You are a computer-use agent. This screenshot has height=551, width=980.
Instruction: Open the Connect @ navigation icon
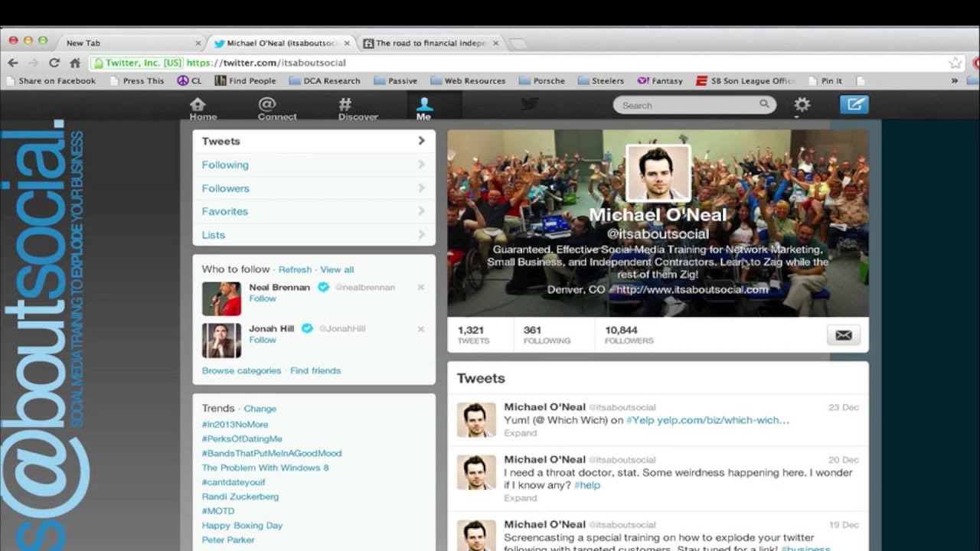pos(277,109)
